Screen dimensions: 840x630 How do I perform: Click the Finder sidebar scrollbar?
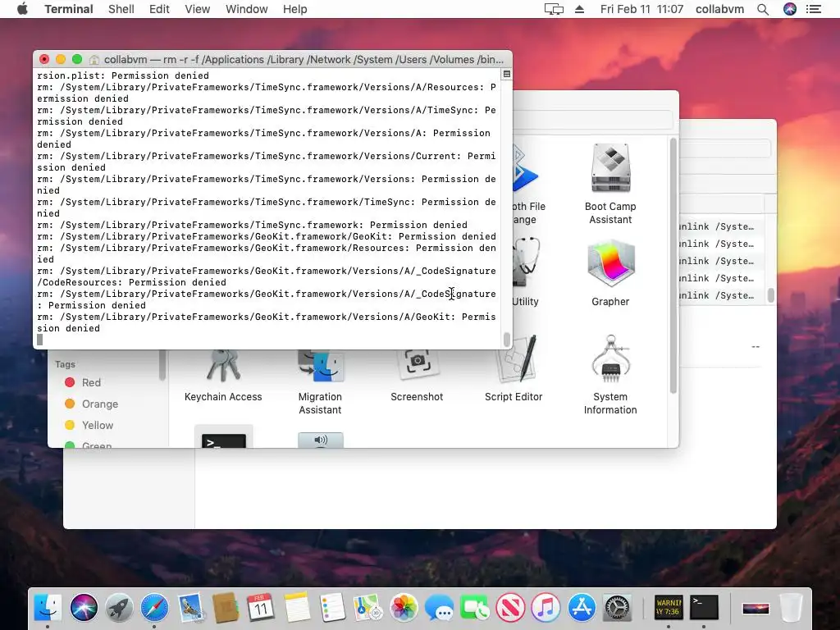pos(162,364)
